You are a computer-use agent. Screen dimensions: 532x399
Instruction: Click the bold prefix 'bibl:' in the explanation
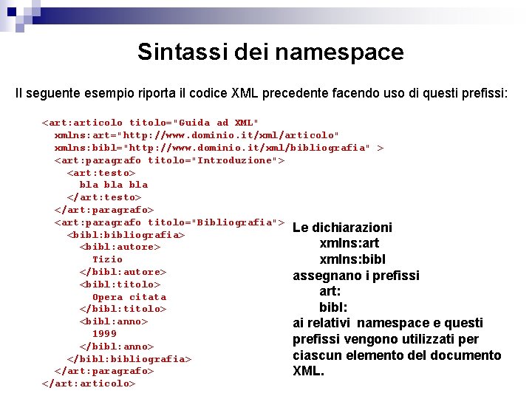point(333,307)
